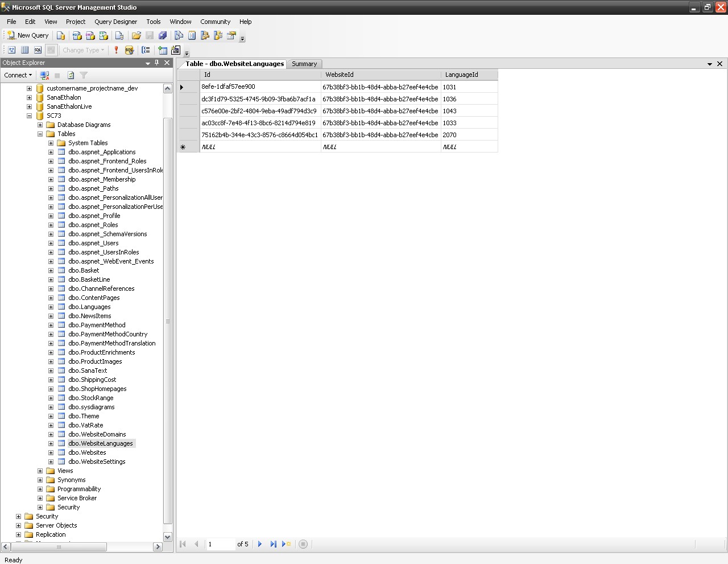Select the dbo.Websites table
728x564 pixels.
point(87,452)
